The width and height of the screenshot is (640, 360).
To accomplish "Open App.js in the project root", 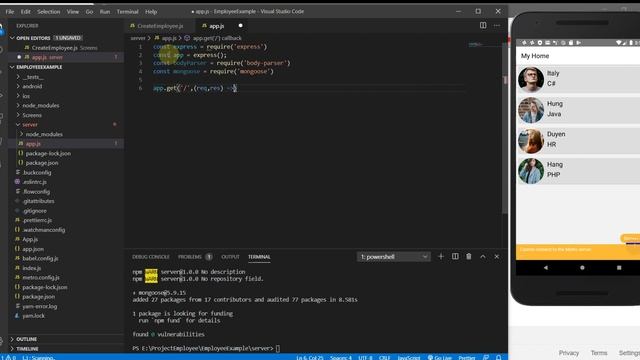I will pyautogui.click(x=30, y=240).
